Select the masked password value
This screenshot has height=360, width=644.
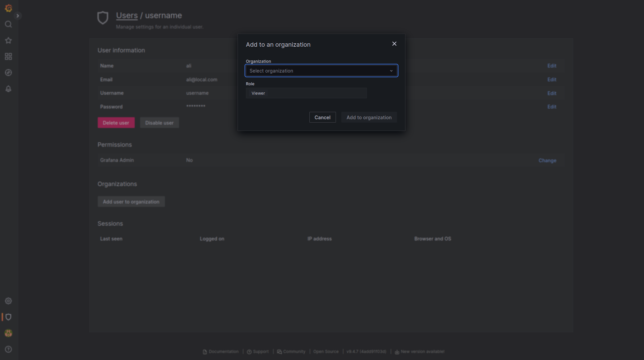pyautogui.click(x=196, y=106)
